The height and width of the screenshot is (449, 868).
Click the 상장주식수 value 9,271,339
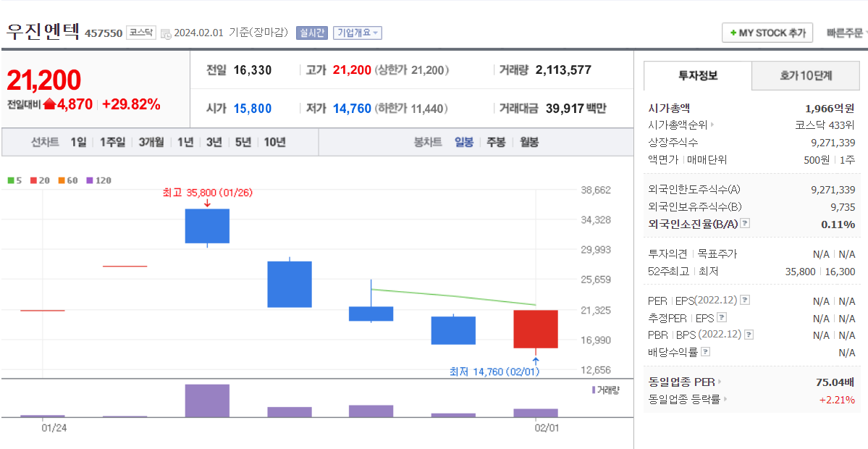pyautogui.click(x=833, y=142)
